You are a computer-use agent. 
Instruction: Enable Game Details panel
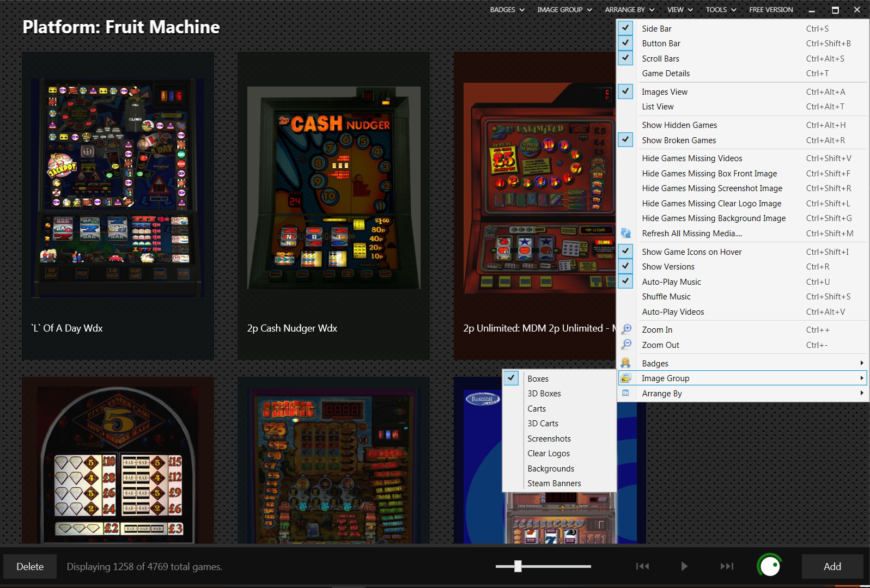(743, 73)
